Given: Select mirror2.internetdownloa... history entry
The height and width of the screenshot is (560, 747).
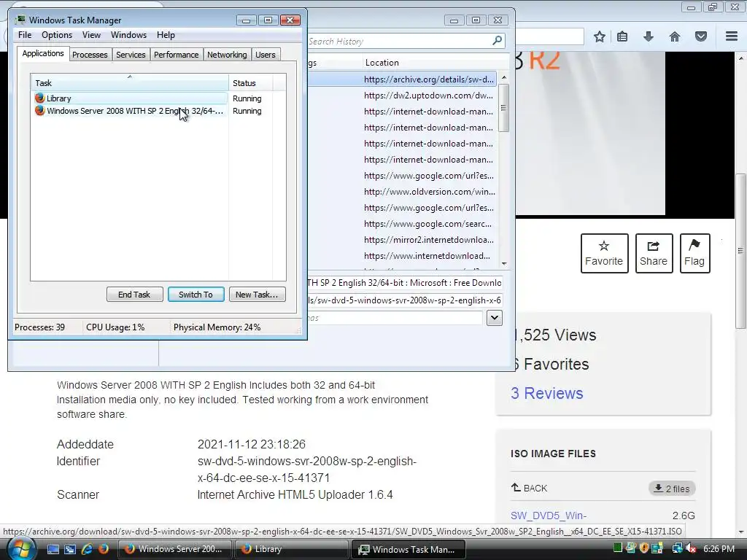Looking at the screenshot, I should pos(402,239).
